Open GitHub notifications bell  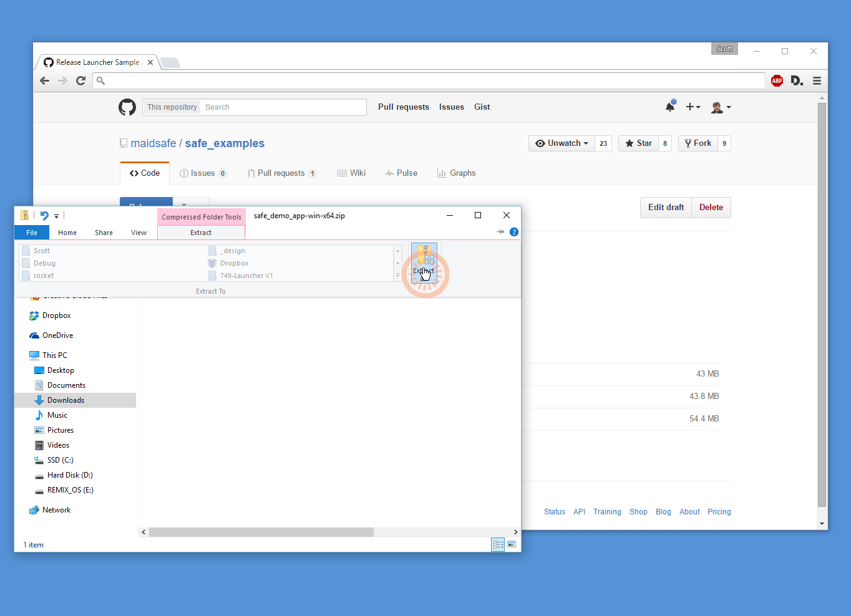(x=670, y=107)
